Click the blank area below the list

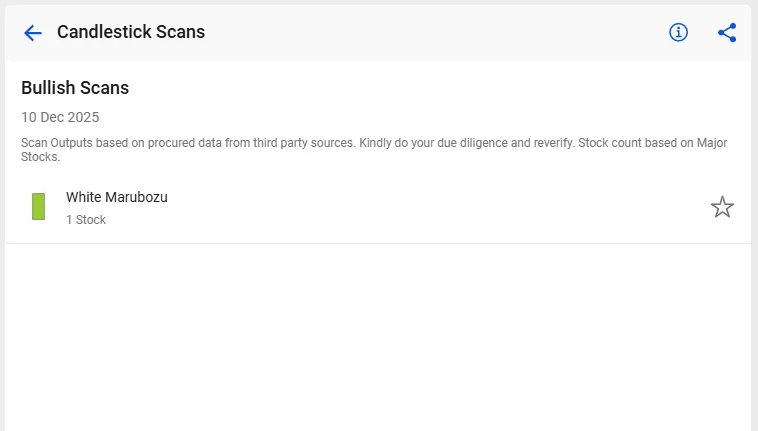coord(378,340)
